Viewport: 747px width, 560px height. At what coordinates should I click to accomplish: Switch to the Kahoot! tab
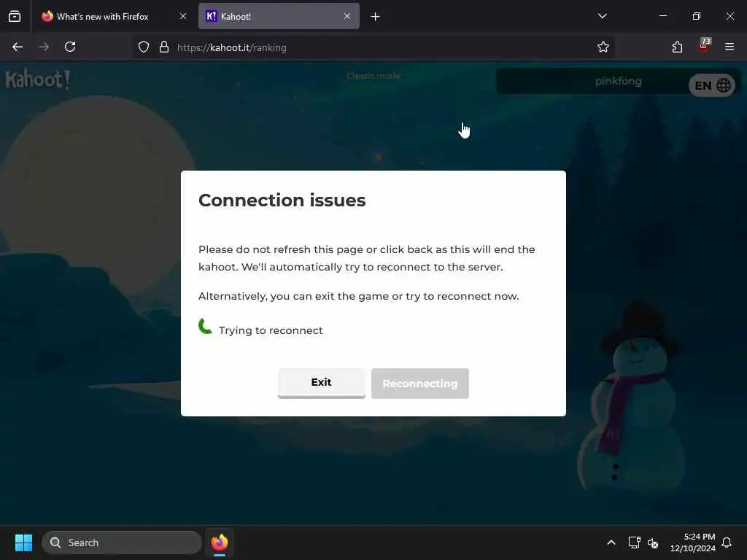click(x=279, y=17)
